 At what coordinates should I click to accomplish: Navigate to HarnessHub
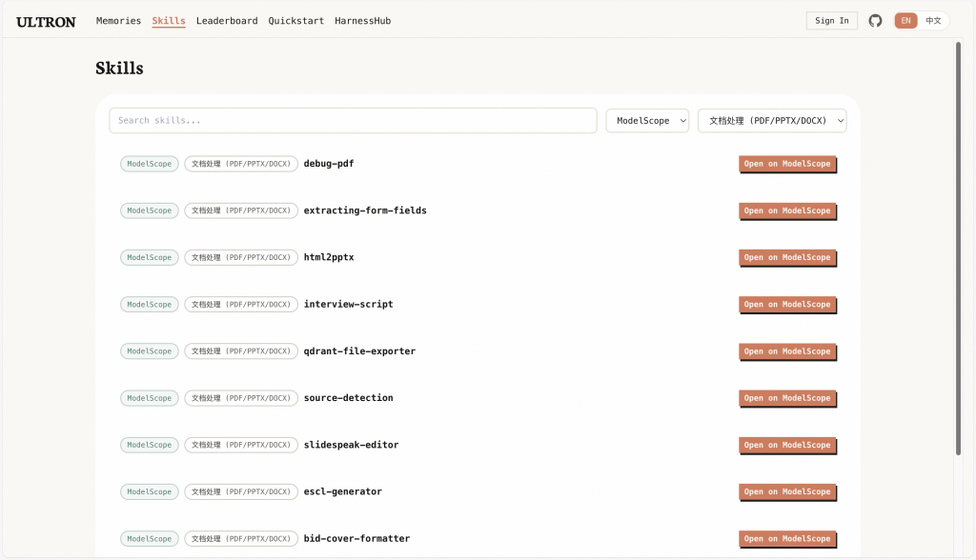click(x=362, y=21)
